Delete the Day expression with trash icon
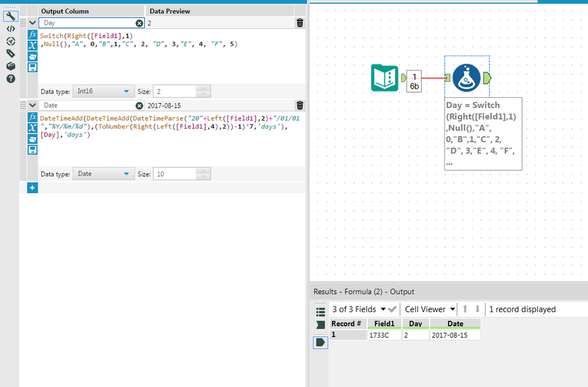The height and width of the screenshot is (387, 588). click(x=300, y=23)
